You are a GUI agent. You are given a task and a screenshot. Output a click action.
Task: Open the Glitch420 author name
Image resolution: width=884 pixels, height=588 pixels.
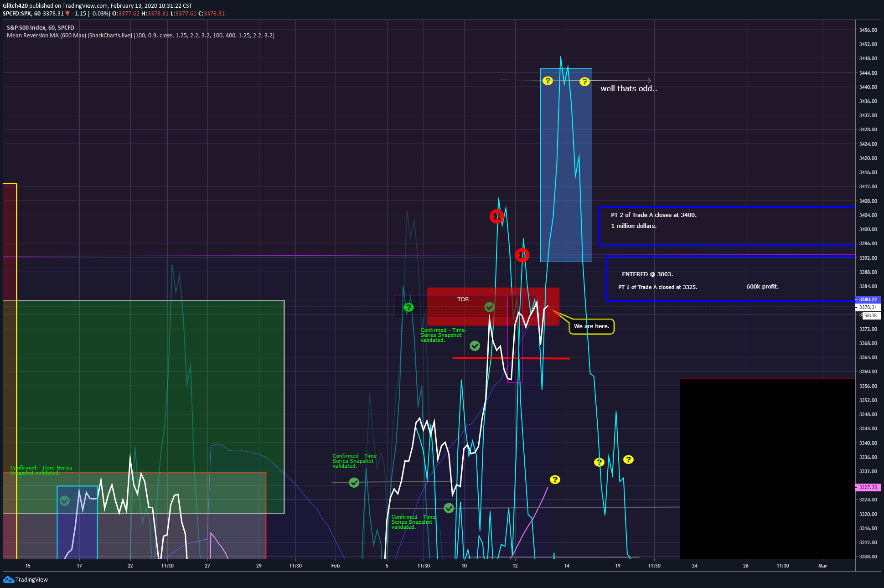(15, 6)
